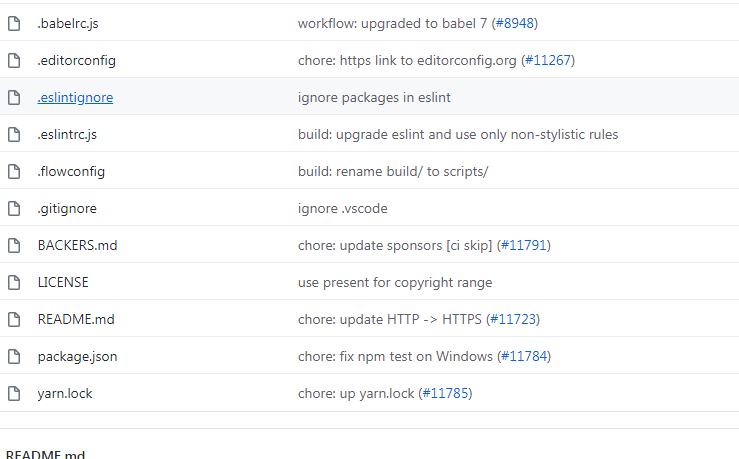Open commit 'build: rename build/ to scripts/'
Image resolution: width=739 pixels, height=459 pixels.
[393, 172]
